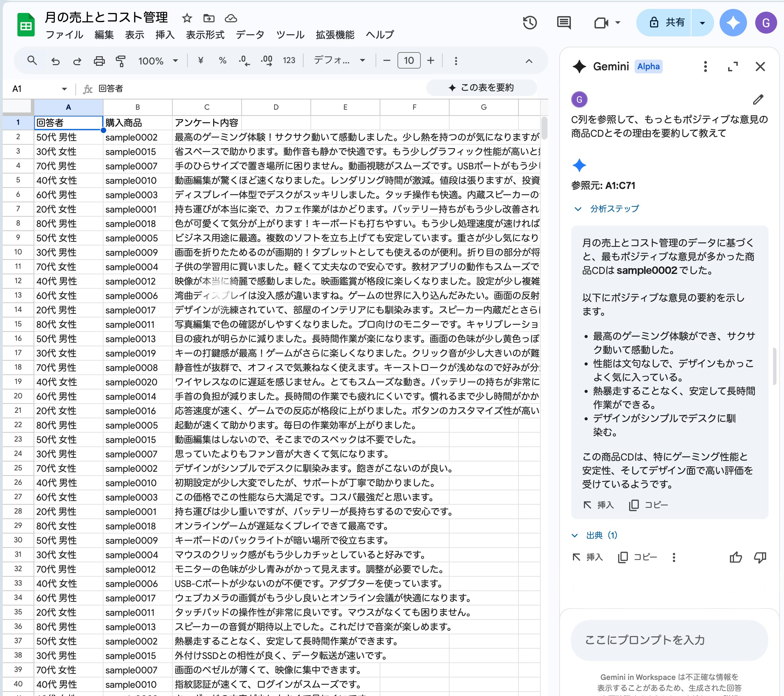Select the paint format tool
784x696 pixels.
pyautogui.click(x=120, y=61)
